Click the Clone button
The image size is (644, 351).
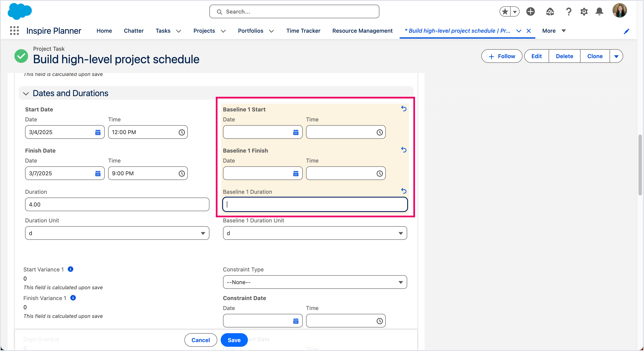click(595, 56)
